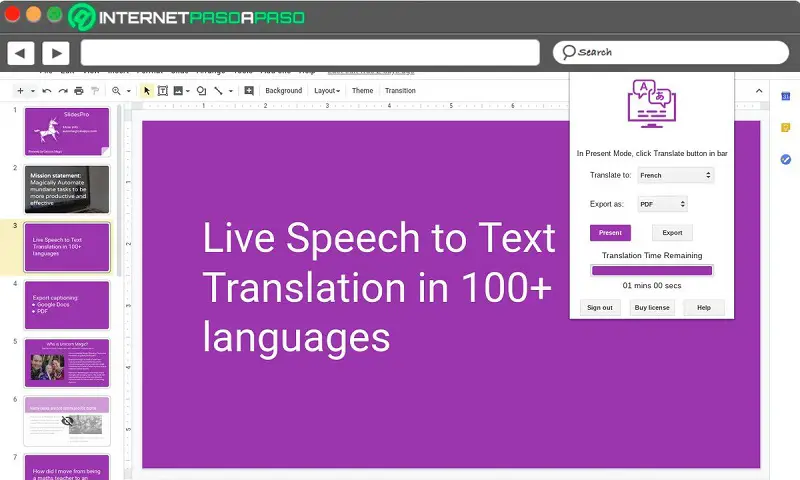Image resolution: width=800 pixels, height=480 pixels.
Task: Click the insert image icon
Action: coord(178,91)
